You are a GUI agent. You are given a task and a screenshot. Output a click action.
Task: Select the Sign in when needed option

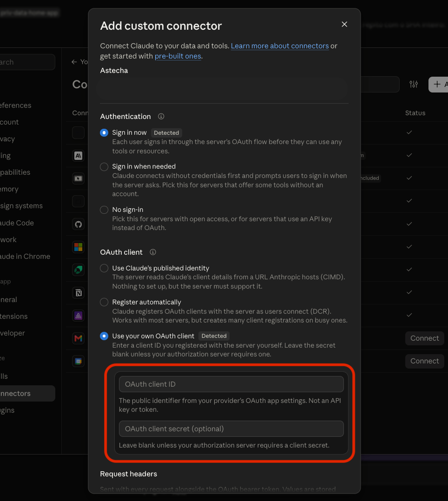tap(104, 166)
